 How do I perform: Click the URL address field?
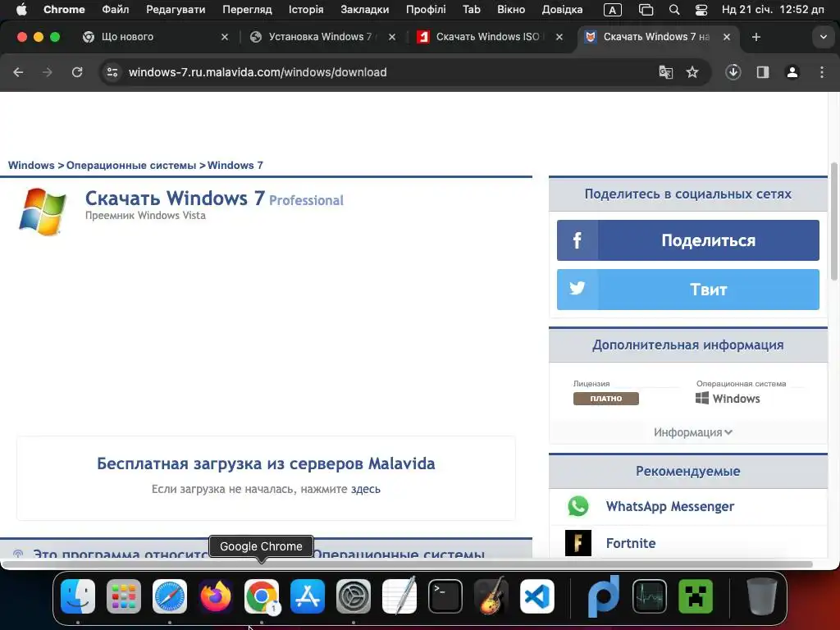tap(386, 72)
